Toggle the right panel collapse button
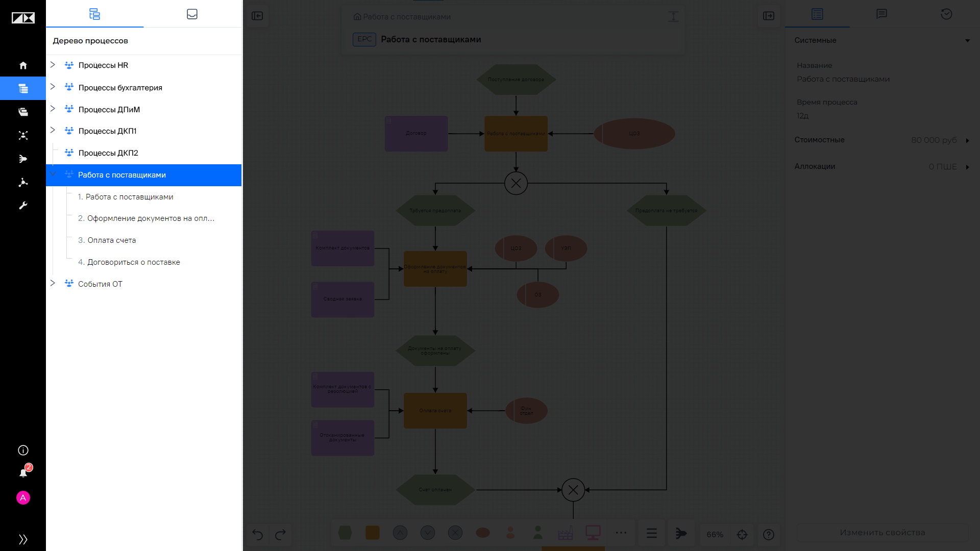 point(769,16)
